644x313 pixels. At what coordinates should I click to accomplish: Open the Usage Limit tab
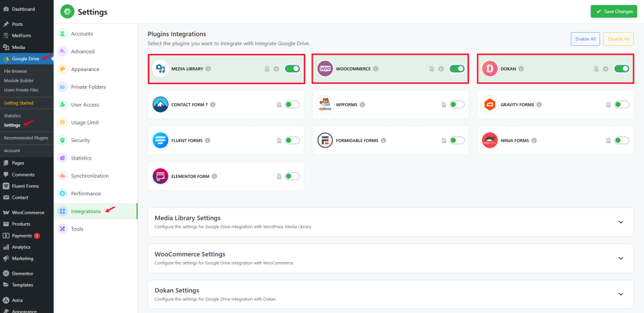click(96, 123)
